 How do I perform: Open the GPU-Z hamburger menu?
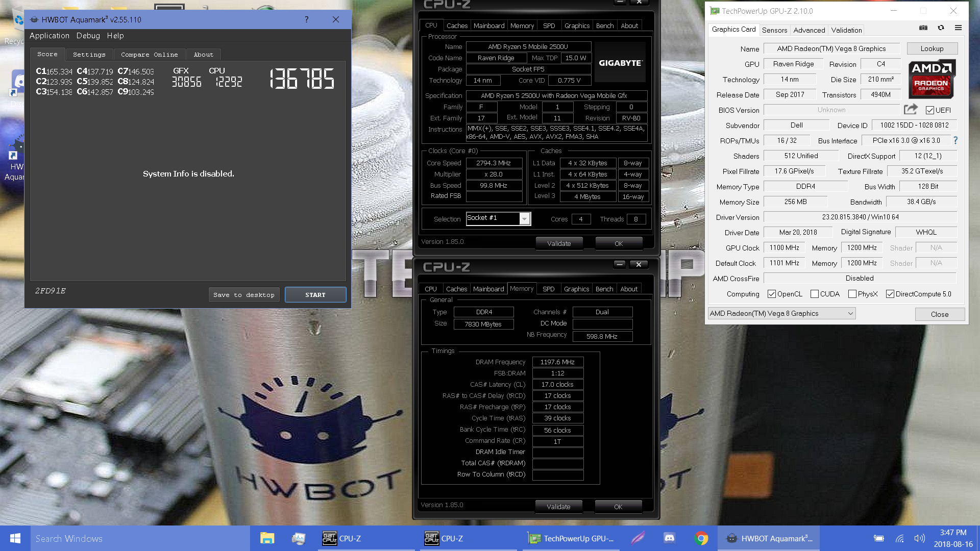pyautogui.click(x=958, y=28)
